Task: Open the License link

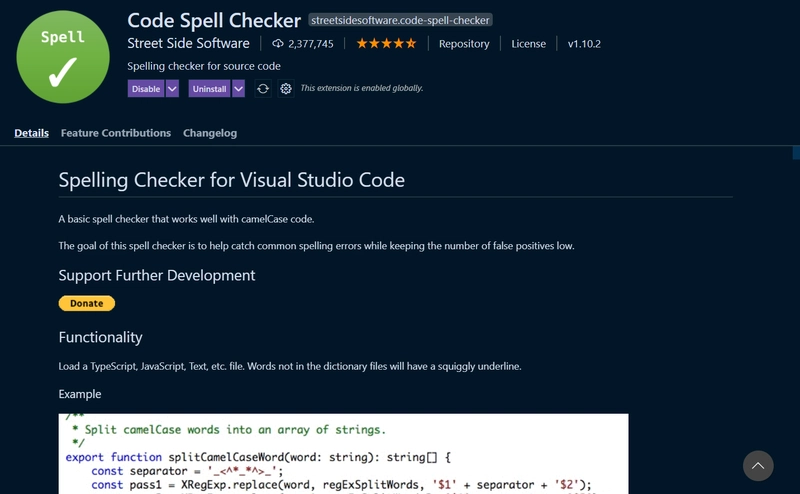Action: pyautogui.click(x=529, y=44)
